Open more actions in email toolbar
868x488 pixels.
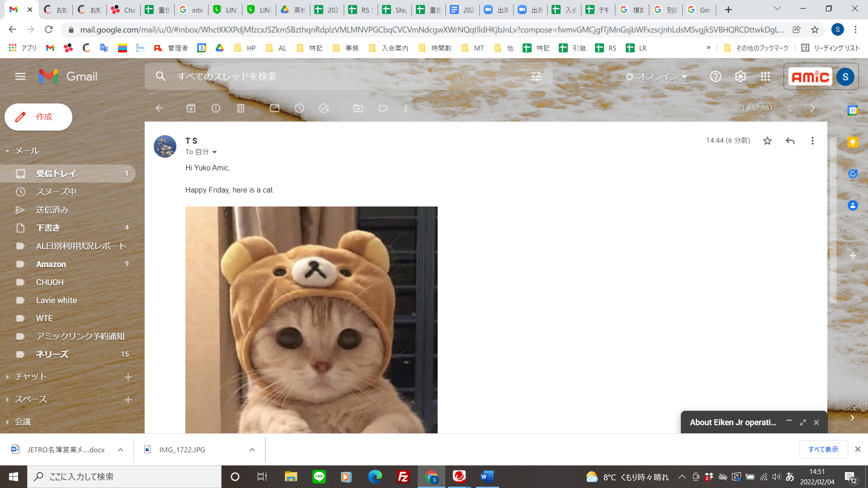(406, 108)
